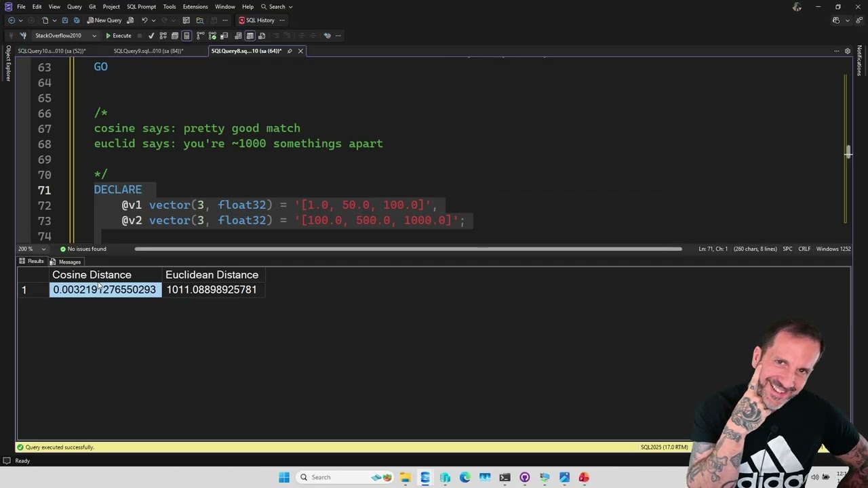Click the Execute query button
Image resolution: width=868 pixels, height=488 pixels.
(x=119, y=35)
